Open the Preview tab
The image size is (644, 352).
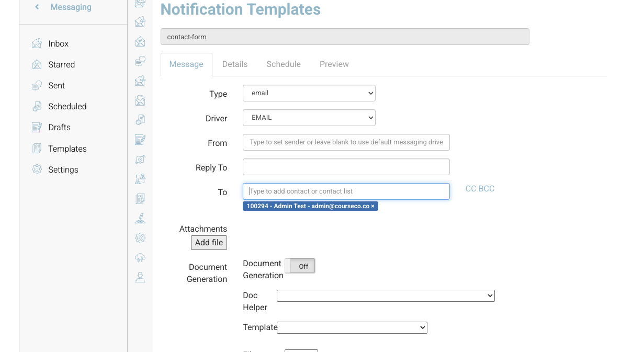(x=334, y=64)
